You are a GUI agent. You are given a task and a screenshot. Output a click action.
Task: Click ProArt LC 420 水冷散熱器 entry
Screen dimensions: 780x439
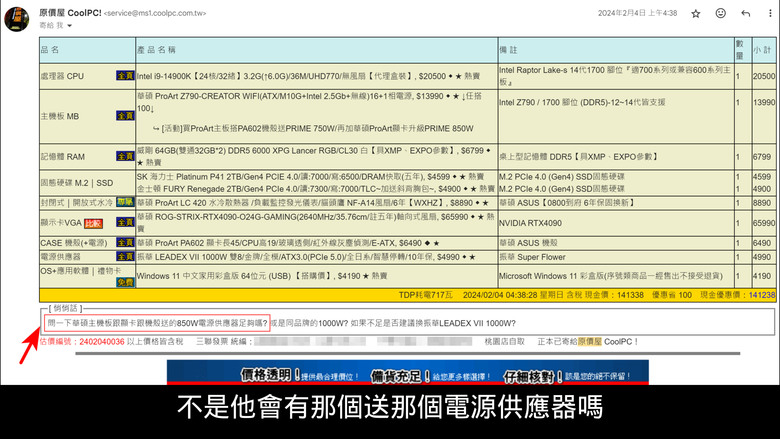313,203
